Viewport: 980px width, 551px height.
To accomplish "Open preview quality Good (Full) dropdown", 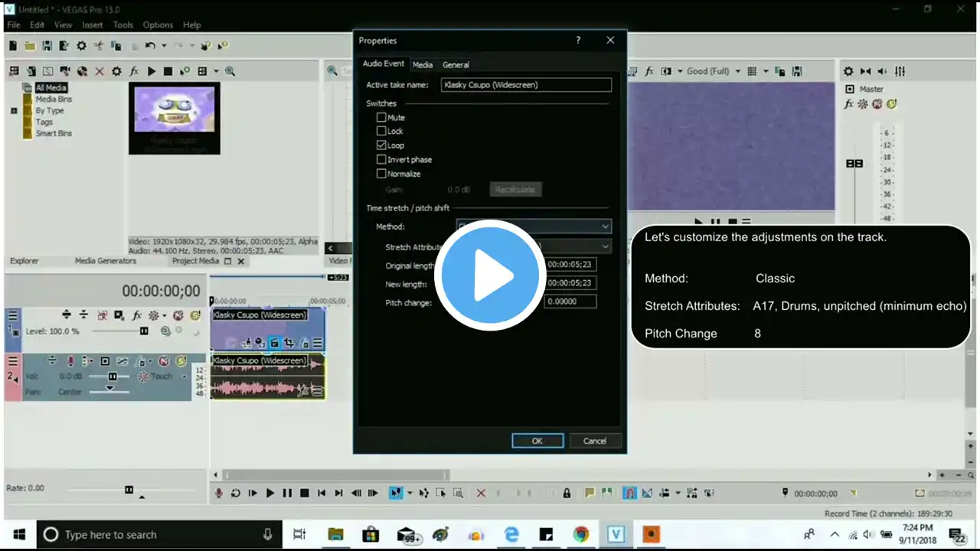I will pyautogui.click(x=714, y=71).
